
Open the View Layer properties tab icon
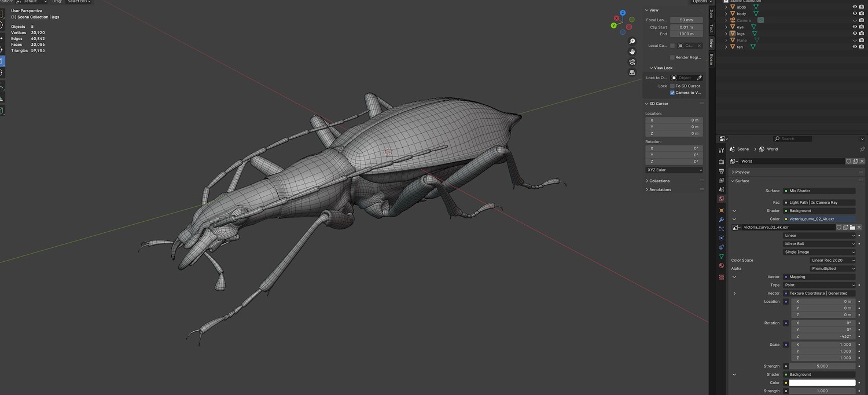721,180
